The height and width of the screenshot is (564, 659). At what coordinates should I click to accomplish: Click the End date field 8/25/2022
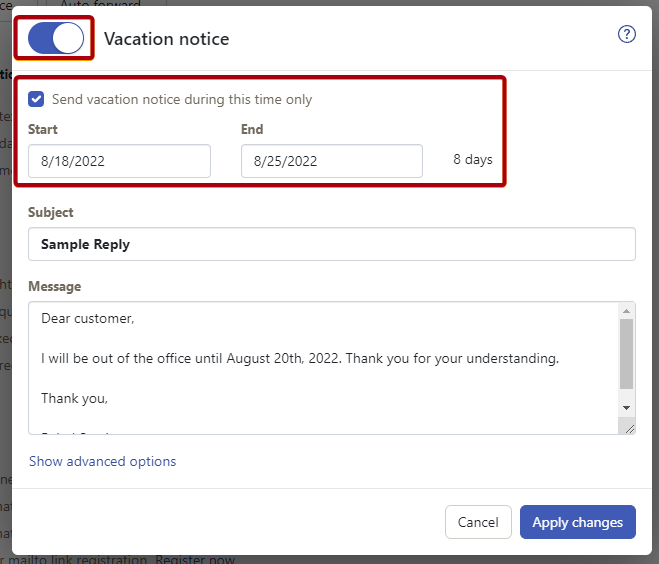(332, 161)
